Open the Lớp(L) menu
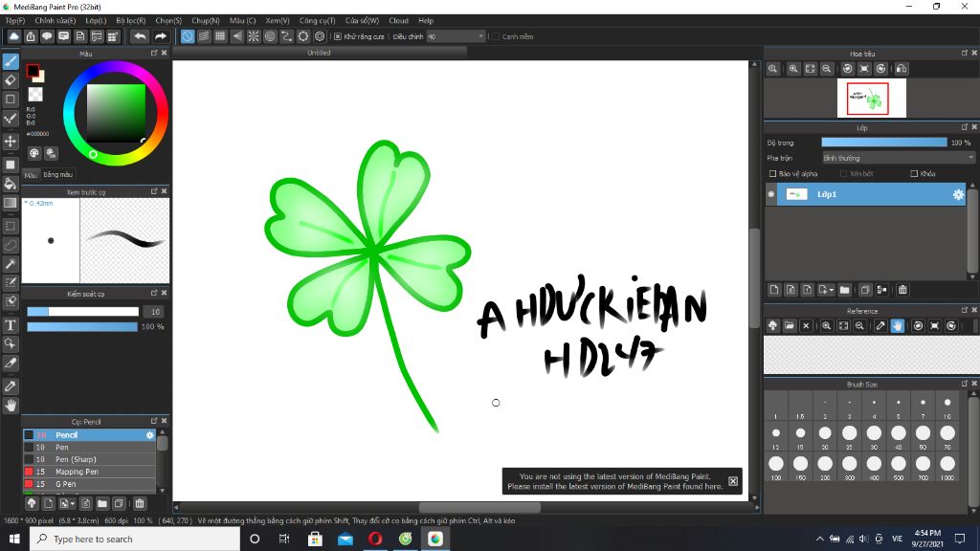The width and height of the screenshot is (980, 551). pos(96,21)
